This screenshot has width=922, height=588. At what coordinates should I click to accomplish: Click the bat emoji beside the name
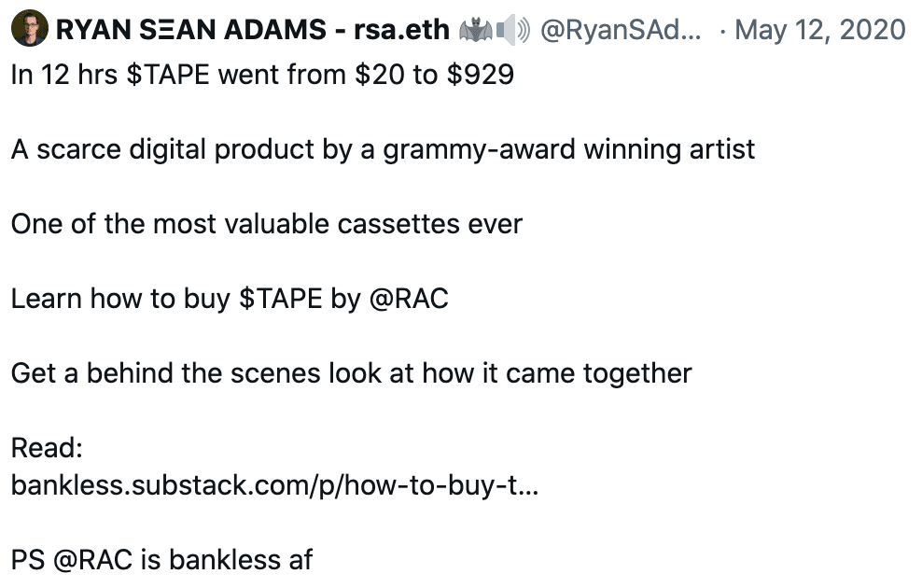475,30
